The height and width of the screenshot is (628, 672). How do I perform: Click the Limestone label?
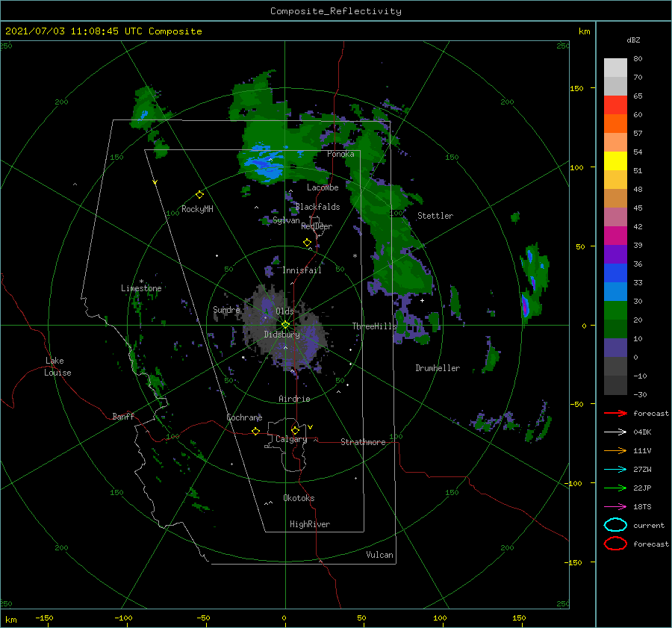pos(141,288)
